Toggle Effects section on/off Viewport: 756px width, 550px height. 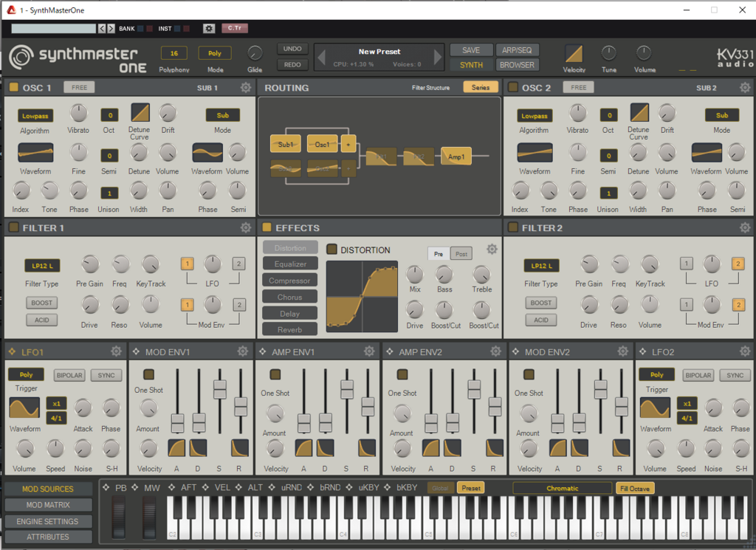click(267, 227)
